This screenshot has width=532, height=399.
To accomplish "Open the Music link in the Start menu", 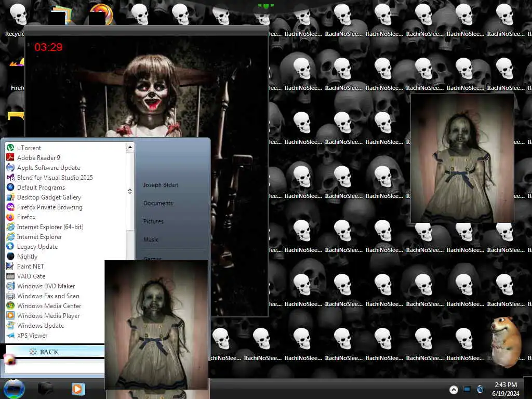I will tap(151, 239).
